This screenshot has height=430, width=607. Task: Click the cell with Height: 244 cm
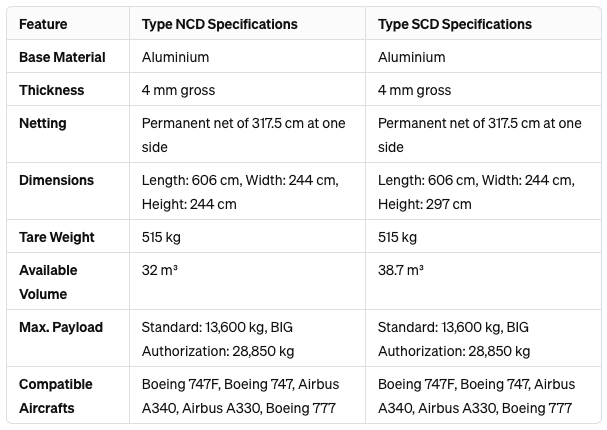247,191
